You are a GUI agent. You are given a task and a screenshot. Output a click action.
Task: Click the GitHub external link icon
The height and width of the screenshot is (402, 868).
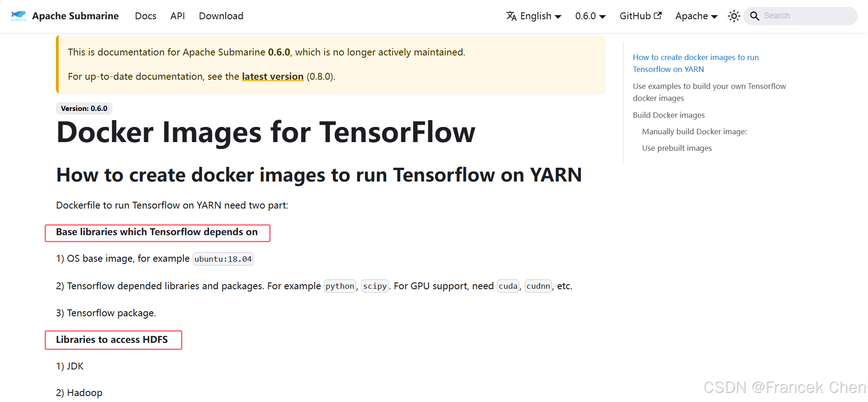coord(658,16)
